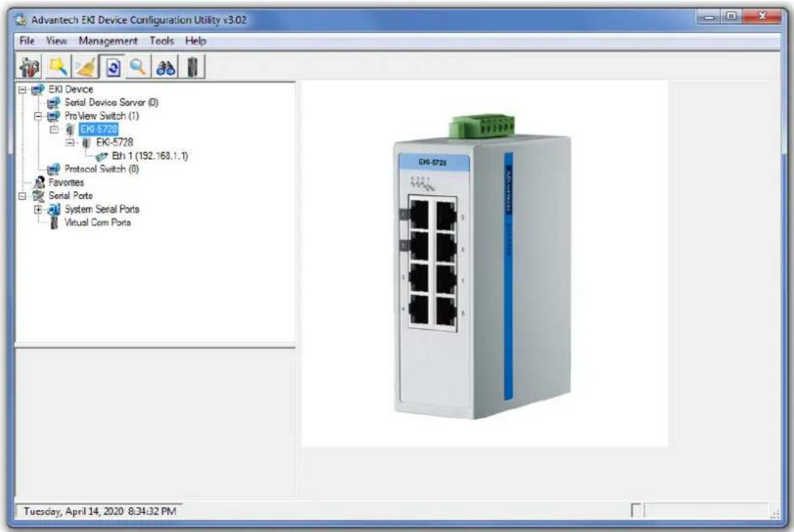Screen dimensions: 794x532
Task: Open the Tools menu
Action: (x=161, y=40)
